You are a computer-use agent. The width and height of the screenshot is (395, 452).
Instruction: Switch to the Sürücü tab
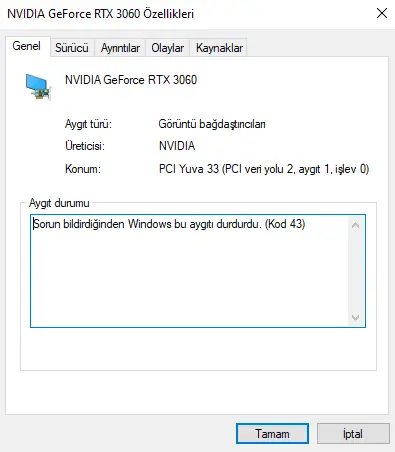72,48
